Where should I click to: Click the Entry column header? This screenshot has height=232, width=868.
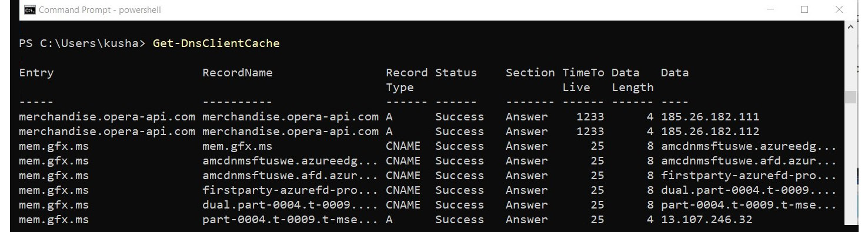pos(36,73)
